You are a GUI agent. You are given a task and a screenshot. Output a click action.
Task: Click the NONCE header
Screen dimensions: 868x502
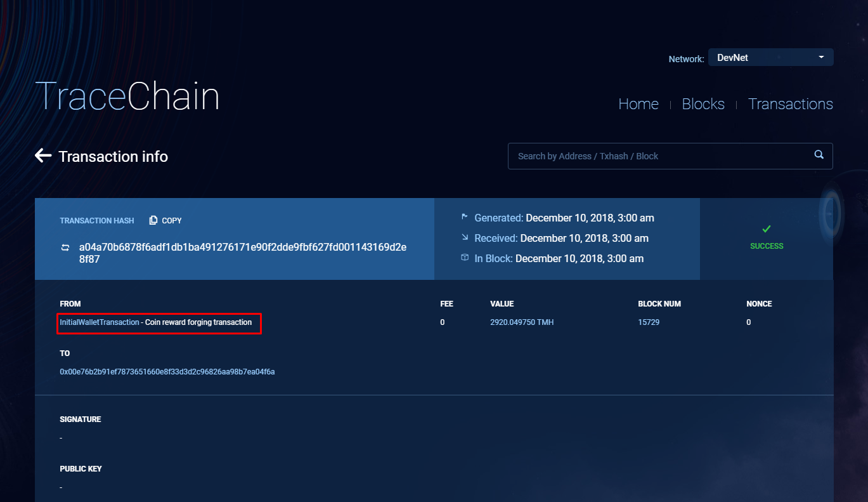(x=759, y=304)
